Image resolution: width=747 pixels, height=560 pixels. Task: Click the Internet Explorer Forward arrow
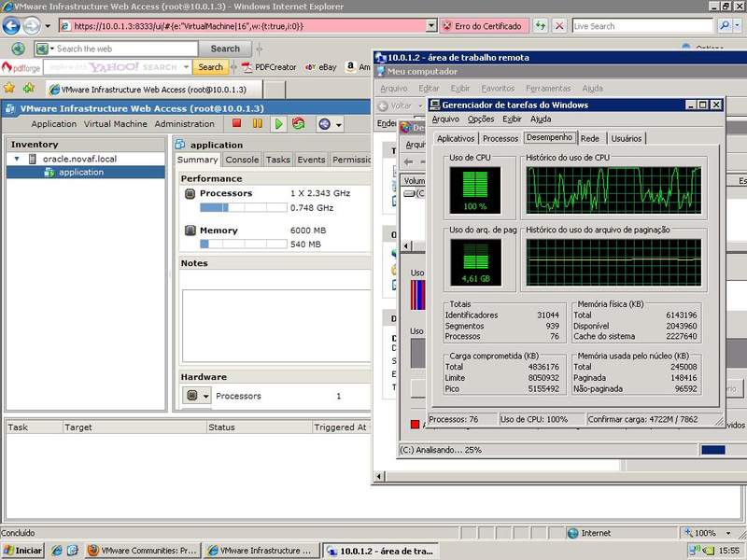click(x=32, y=26)
